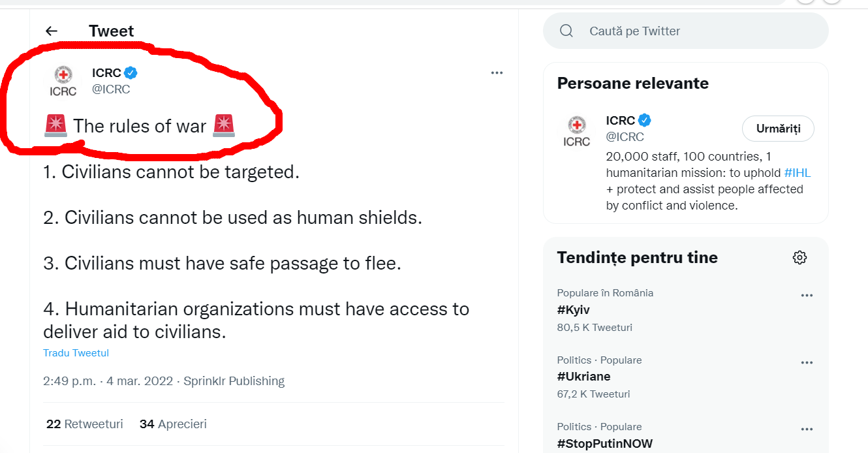Screen dimensions: 868x453
Task: Click the search magnifier icon
Action: 566,31
